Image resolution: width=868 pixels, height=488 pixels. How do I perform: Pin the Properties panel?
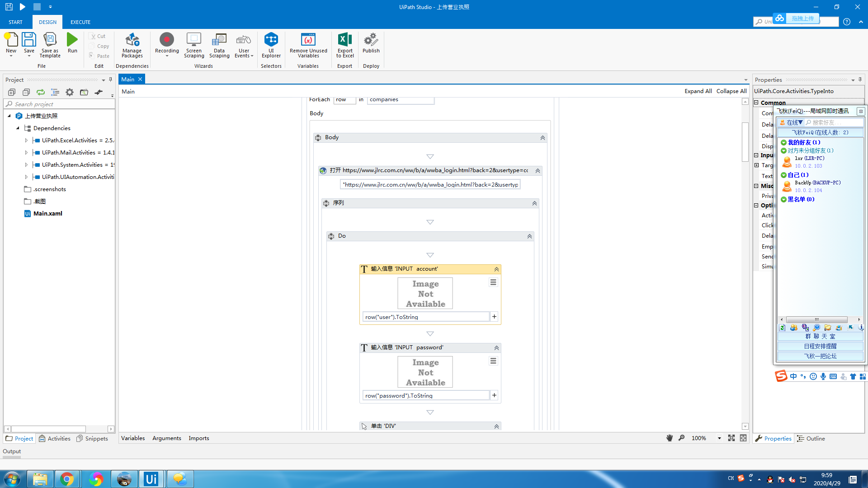click(x=860, y=80)
